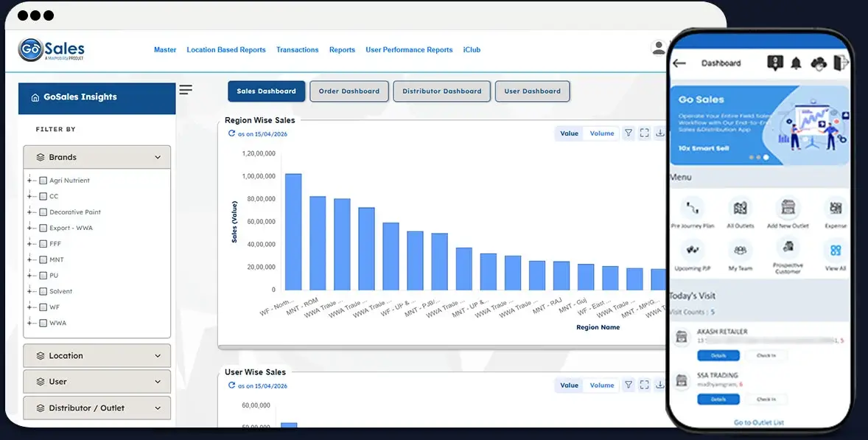
Task: Tap Details button for AKASH RETAILER
Action: (x=718, y=355)
